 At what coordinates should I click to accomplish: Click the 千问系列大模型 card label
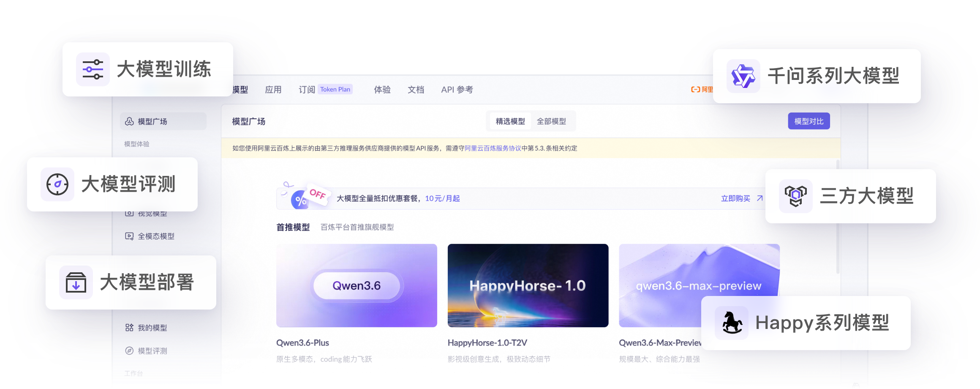coord(833,76)
